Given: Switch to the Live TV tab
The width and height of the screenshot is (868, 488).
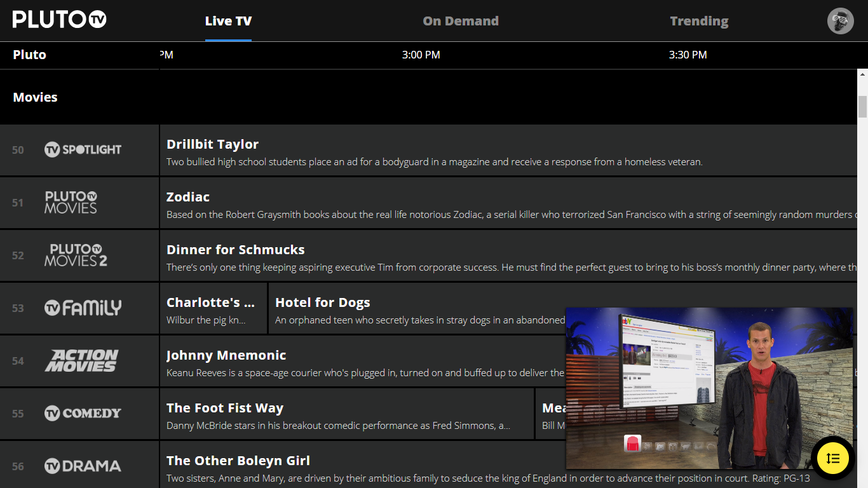Looking at the screenshot, I should (228, 21).
